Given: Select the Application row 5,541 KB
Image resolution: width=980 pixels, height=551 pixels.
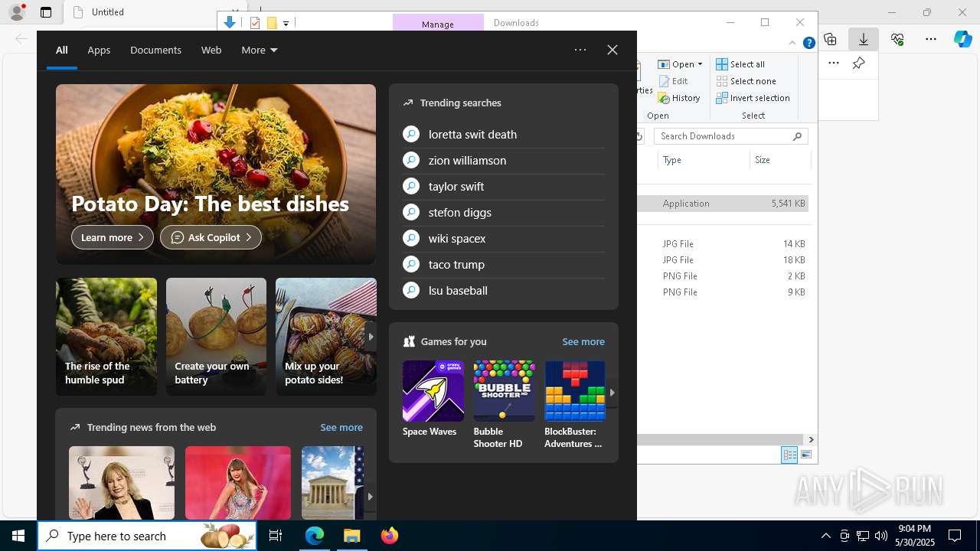Looking at the screenshot, I should tap(724, 204).
